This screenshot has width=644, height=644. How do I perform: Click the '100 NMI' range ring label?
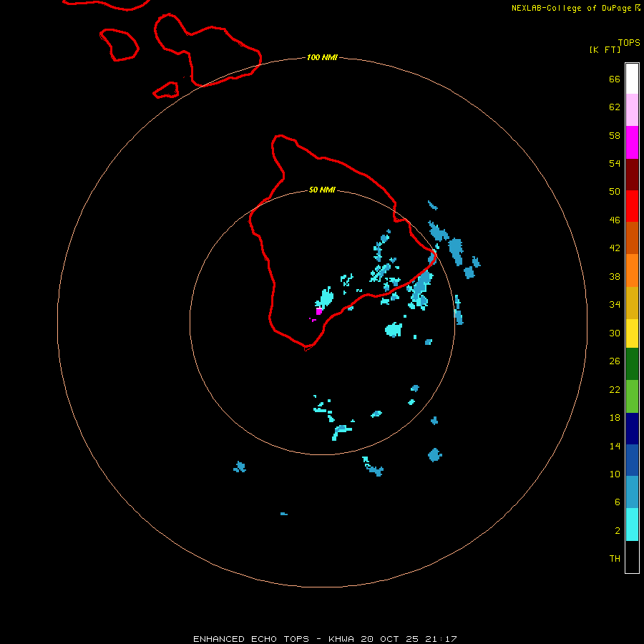point(322,57)
